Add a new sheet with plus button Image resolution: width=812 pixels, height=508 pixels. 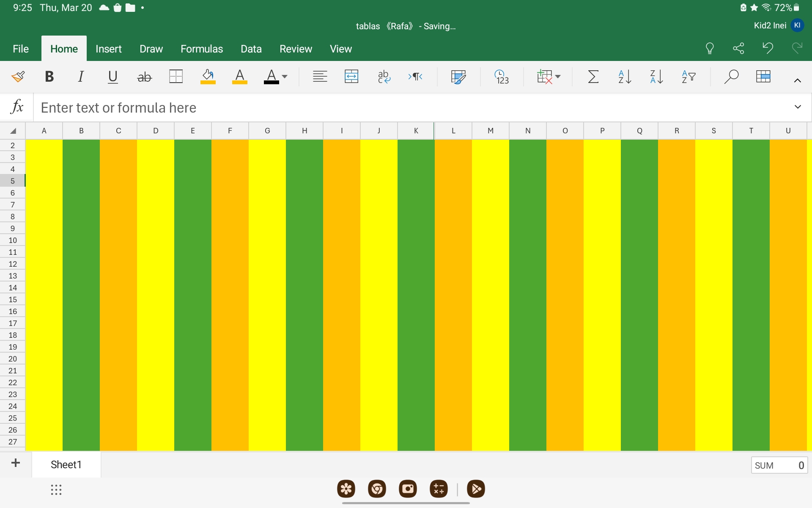(x=16, y=463)
